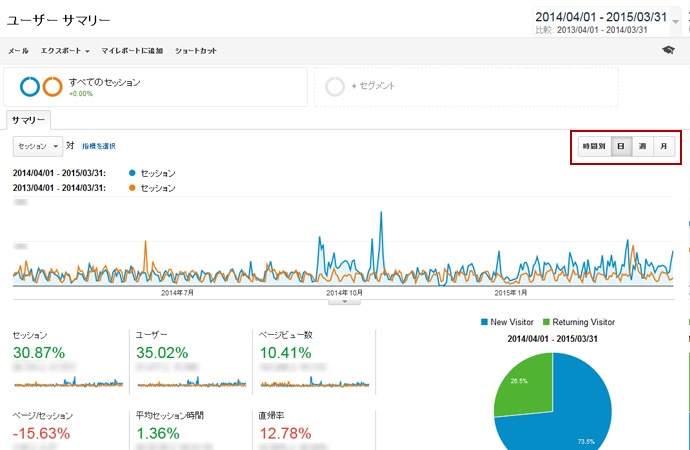Click the 直帰率 12.78% metric
The width and height of the screenshot is (690, 450).
click(x=285, y=433)
